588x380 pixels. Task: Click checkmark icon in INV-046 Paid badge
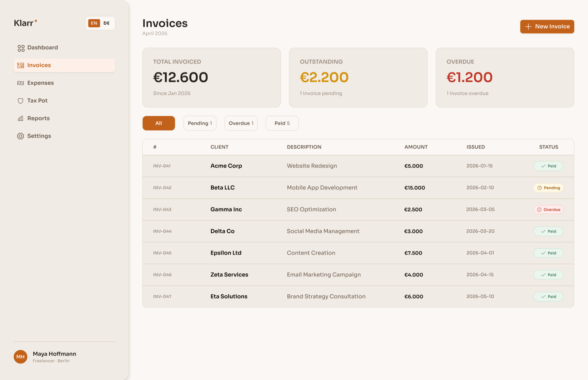click(x=543, y=275)
